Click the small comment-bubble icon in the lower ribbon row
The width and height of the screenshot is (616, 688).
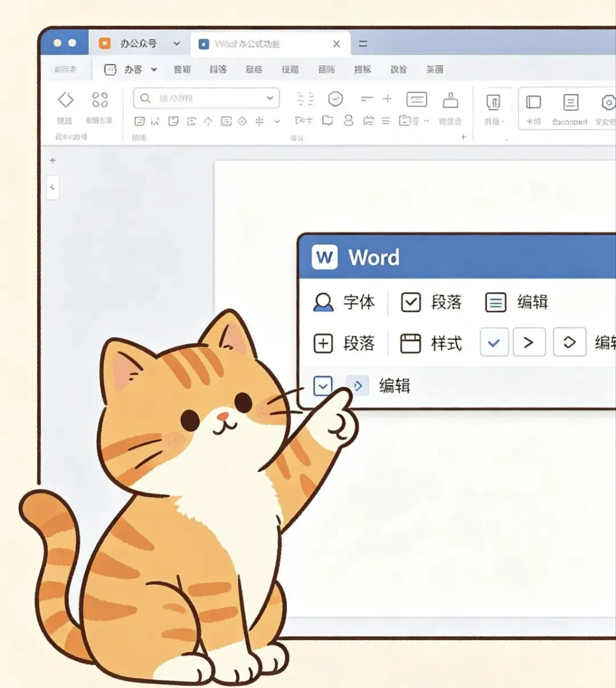coord(327,120)
